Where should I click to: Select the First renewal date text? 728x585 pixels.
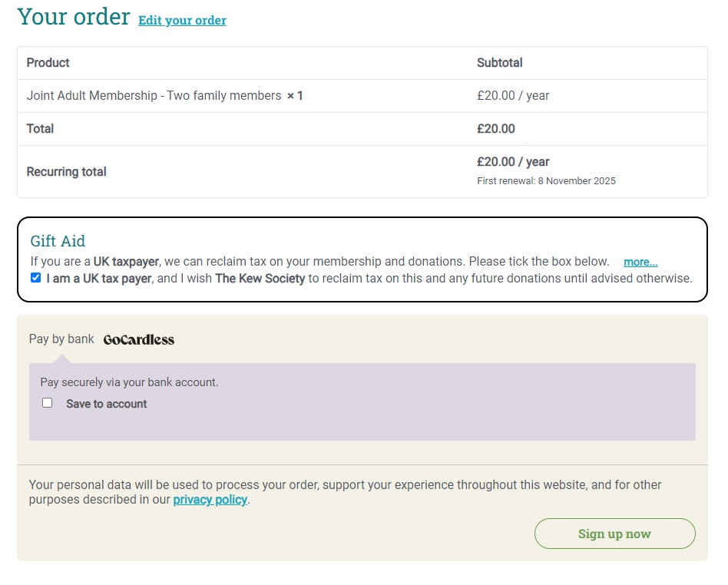point(544,180)
